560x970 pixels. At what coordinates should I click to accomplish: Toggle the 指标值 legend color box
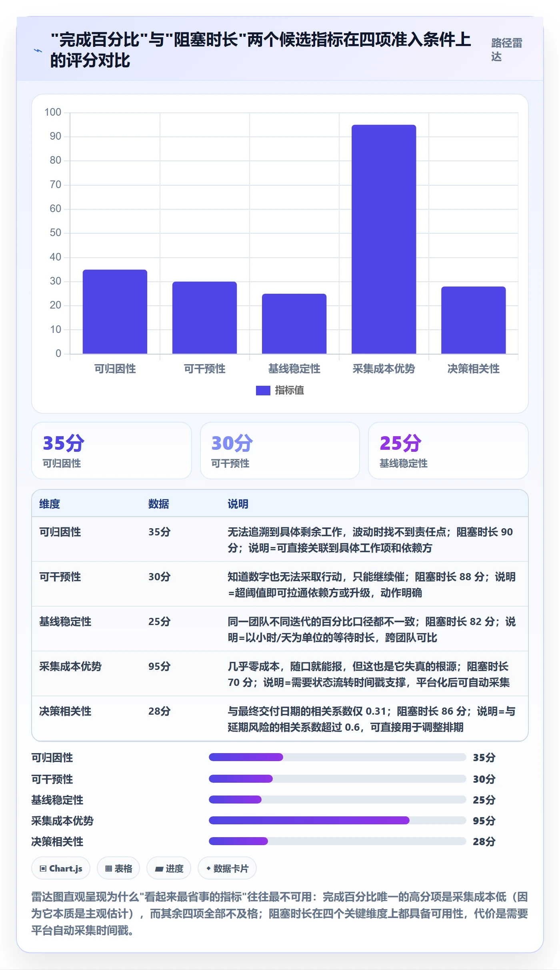tap(263, 390)
